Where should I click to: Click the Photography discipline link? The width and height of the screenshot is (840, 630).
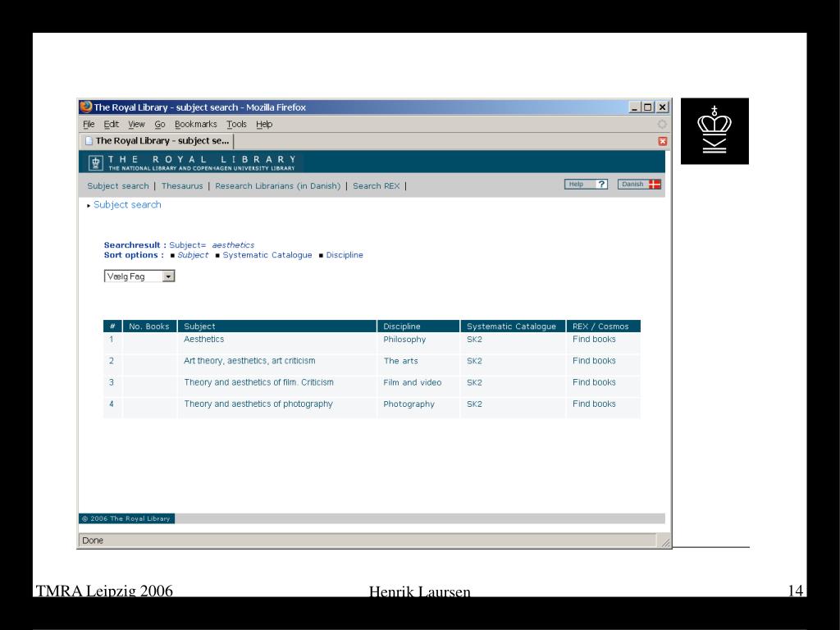[409, 404]
